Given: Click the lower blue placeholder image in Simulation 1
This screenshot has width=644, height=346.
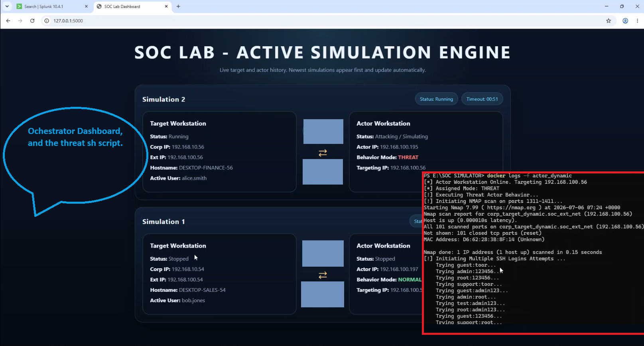Looking at the screenshot, I should click(x=323, y=294).
